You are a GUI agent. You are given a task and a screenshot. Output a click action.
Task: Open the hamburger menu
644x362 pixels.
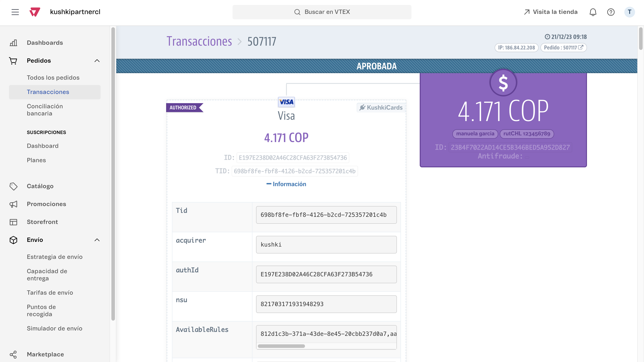click(15, 12)
